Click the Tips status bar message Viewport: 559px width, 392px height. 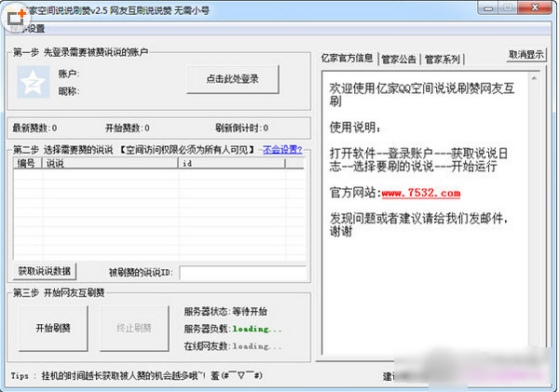137,375
